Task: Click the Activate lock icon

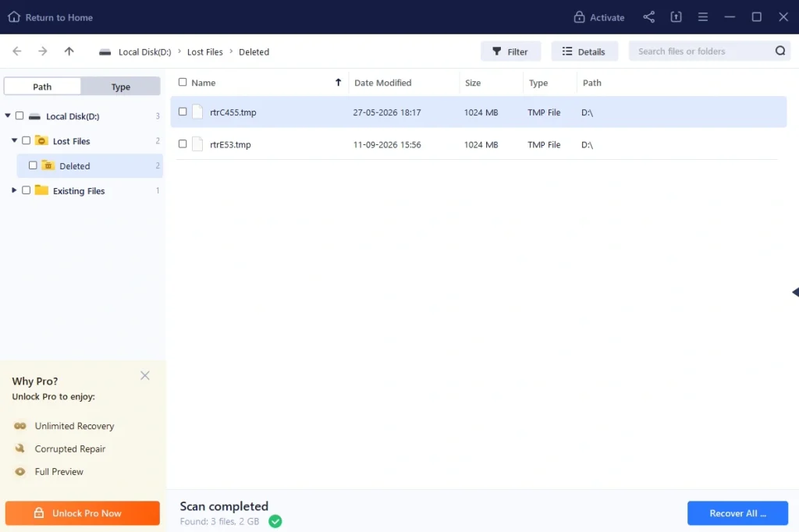Action: tap(579, 17)
